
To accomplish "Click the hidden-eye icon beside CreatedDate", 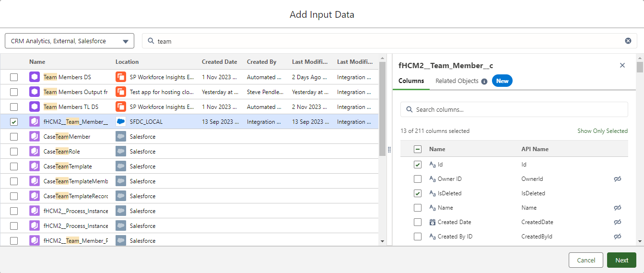I will [x=618, y=222].
